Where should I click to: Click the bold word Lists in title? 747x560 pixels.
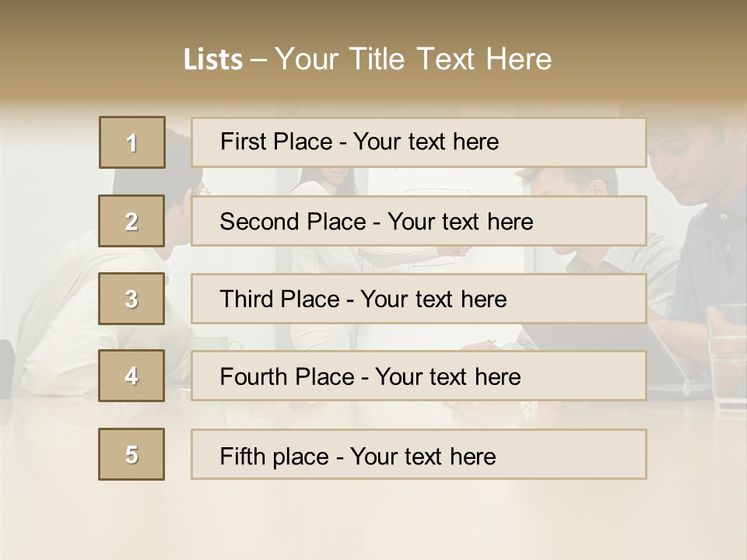[x=213, y=60]
